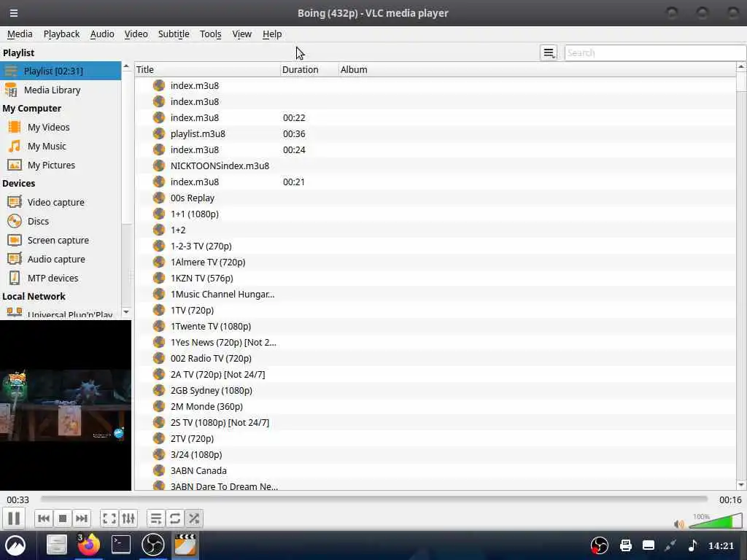Viewport: 747px width, 560px height.
Task: Open OBS Studio from the taskbar
Action: click(153, 545)
